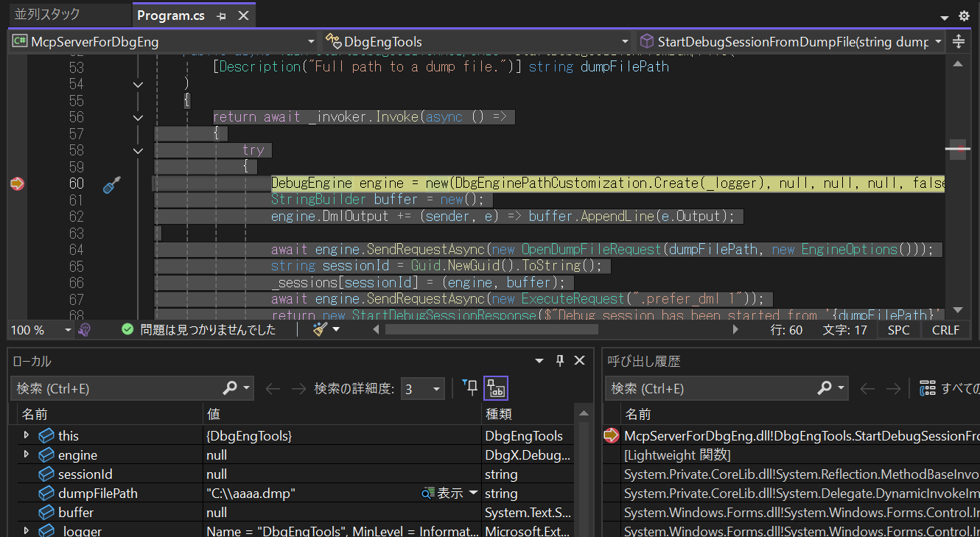980x537 pixels.
Task: Click the ローカル search forward arrow
Action: pos(298,388)
